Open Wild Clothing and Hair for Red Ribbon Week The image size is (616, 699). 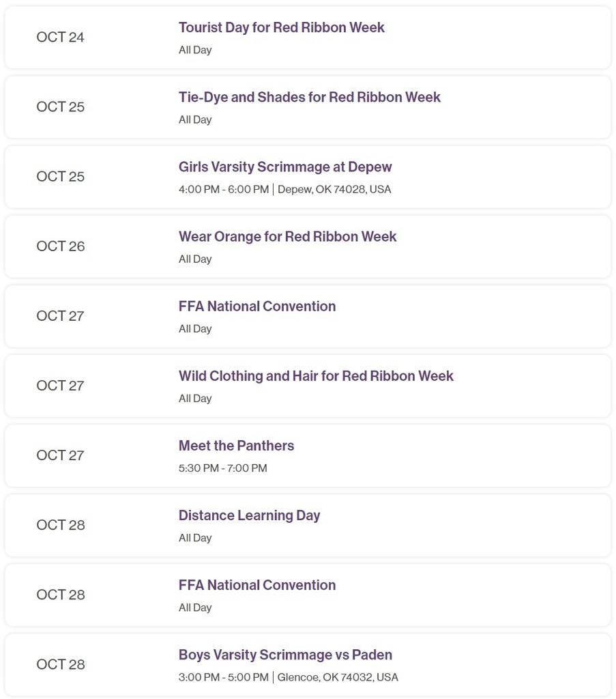[x=316, y=376]
